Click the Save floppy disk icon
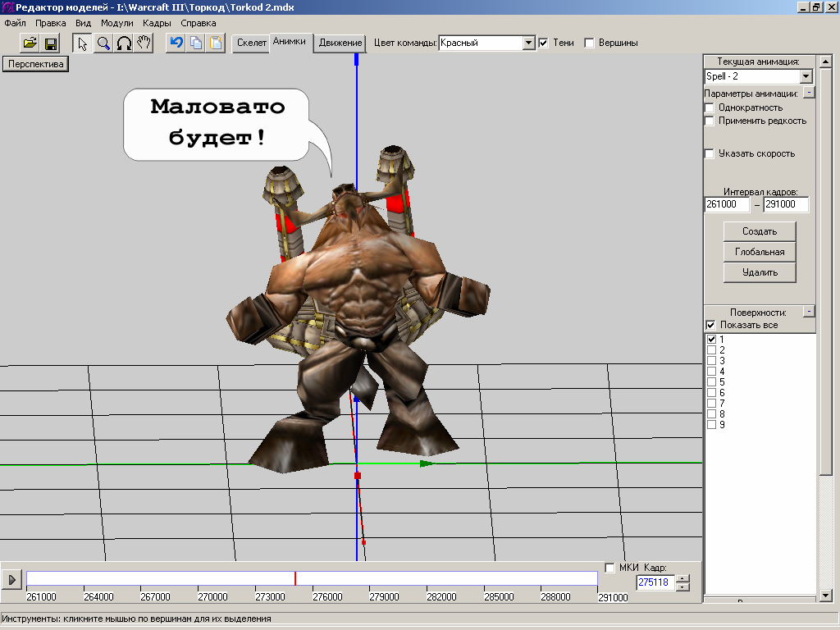This screenshot has height=630, width=840. coord(51,43)
